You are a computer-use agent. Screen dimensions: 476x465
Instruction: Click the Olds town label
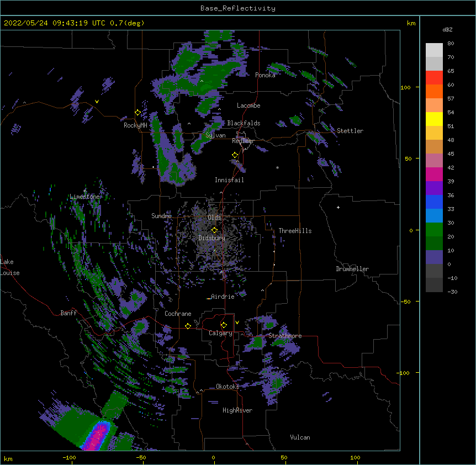[214, 218]
